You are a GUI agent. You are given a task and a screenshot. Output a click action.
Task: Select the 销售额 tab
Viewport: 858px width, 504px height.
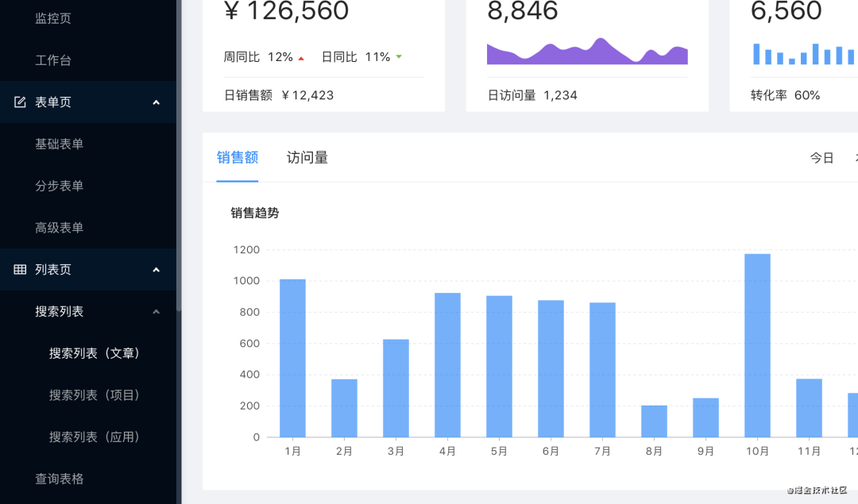[x=238, y=158]
